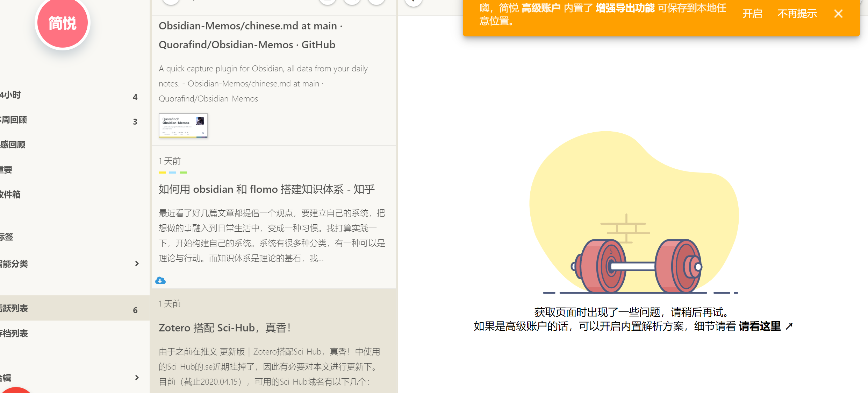Click the Obsidian-Memos preview thumbnail
868x393 pixels.
tap(183, 125)
